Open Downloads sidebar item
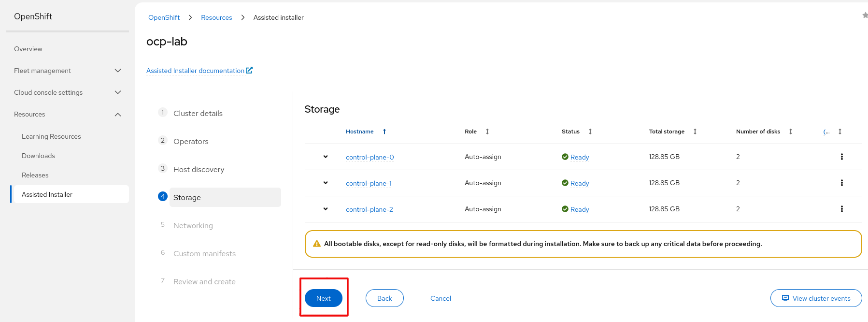 (x=38, y=156)
